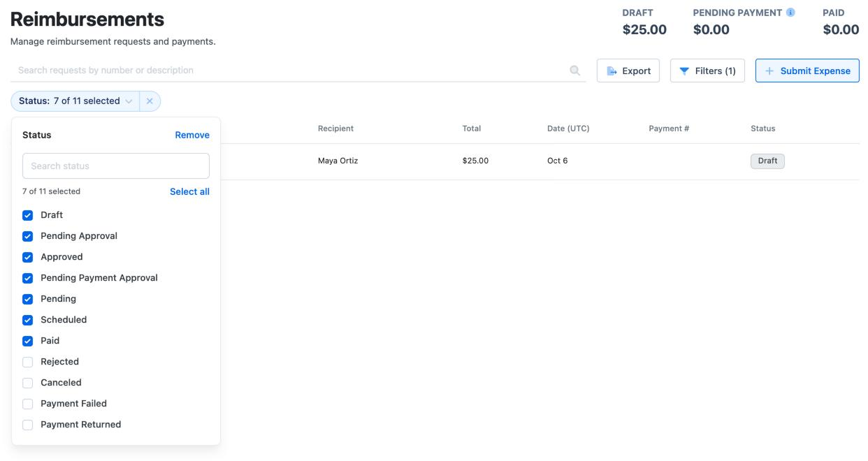Enable the Payment Failed checkbox

point(28,404)
